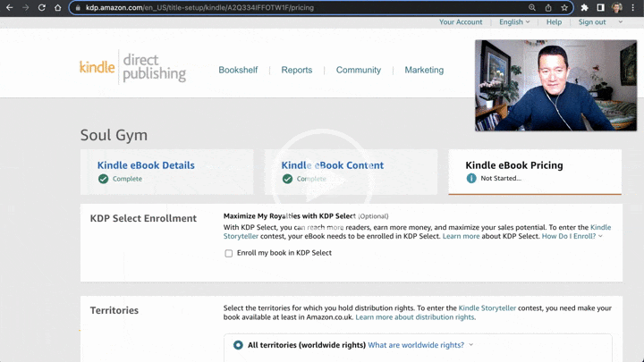Image resolution: width=644 pixels, height=362 pixels.
Task: Go back with the browser back arrow
Action: pos(10,7)
